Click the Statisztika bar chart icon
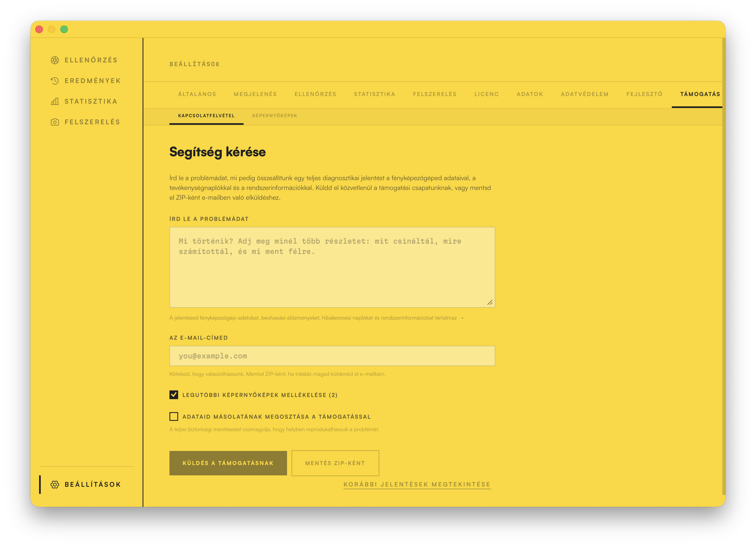Image resolution: width=756 pixels, height=547 pixels. pos(55,101)
